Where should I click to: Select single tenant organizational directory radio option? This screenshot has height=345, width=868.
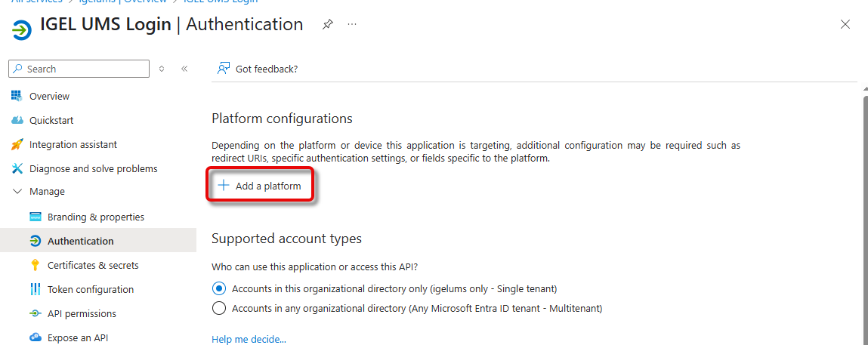tap(219, 288)
